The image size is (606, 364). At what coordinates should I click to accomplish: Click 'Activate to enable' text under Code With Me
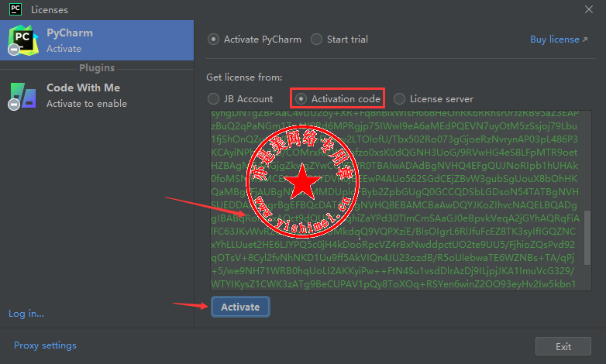click(87, 104)
